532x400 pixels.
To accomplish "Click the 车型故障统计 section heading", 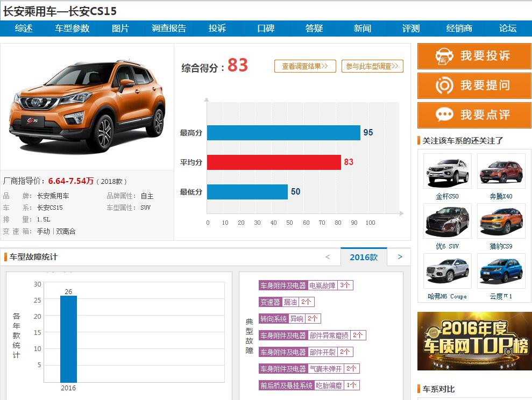I will [x=33, y=257].
